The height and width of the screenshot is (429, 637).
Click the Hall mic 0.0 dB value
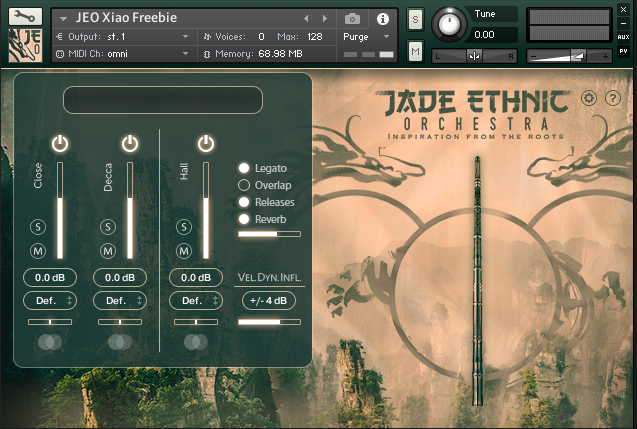[196, 277]
